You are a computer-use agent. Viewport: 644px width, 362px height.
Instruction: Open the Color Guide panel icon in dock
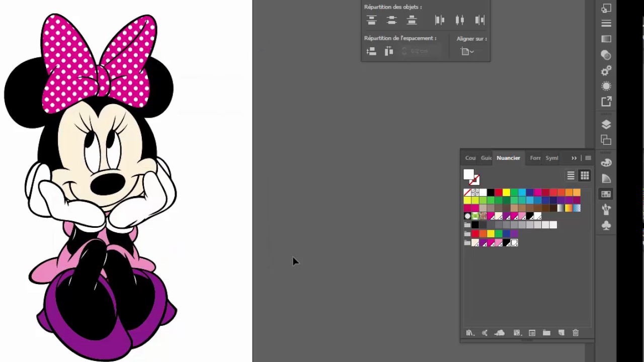606,178
